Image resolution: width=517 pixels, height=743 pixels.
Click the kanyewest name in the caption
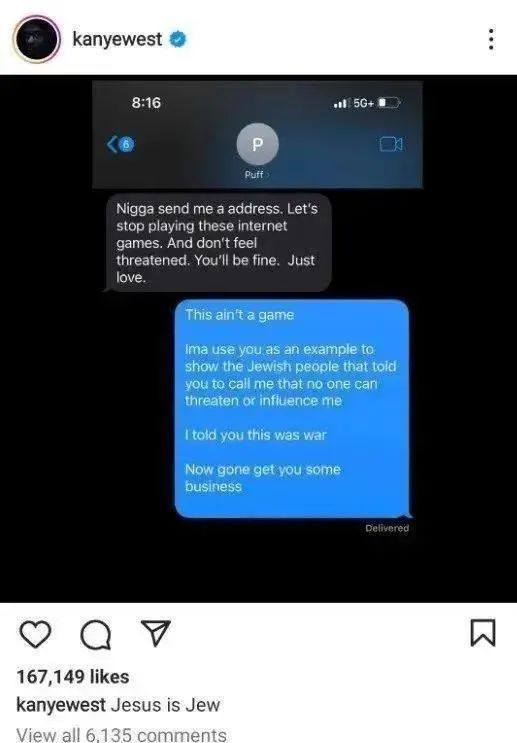[61, 705]
